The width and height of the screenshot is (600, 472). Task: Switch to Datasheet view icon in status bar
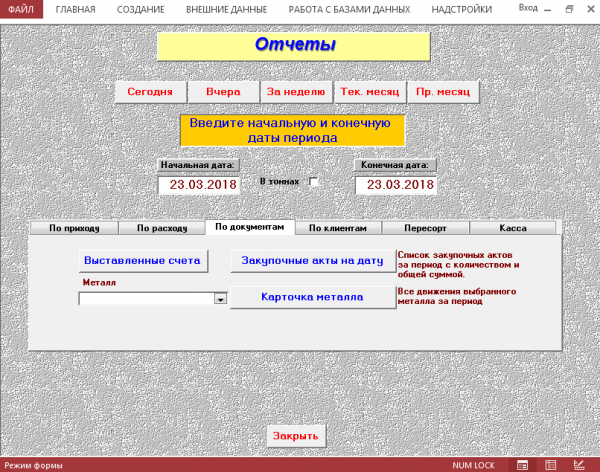[x=550, y=465]
